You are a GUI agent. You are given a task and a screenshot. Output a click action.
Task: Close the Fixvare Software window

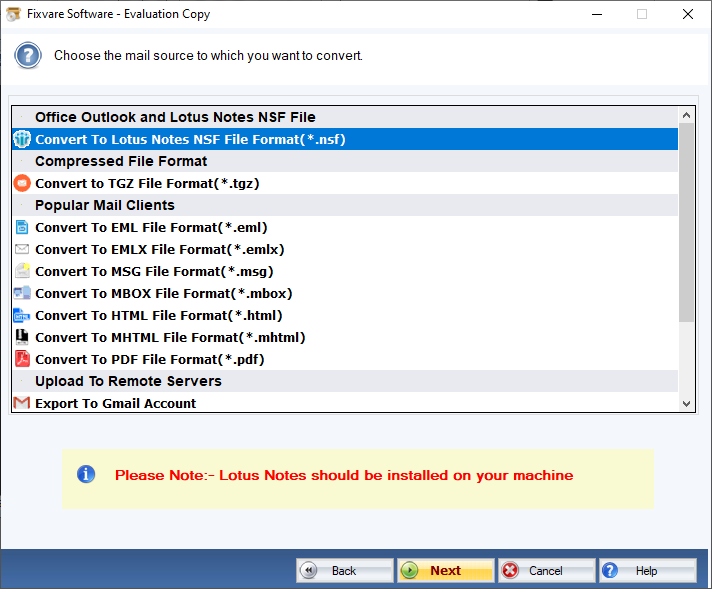[688, 14]
